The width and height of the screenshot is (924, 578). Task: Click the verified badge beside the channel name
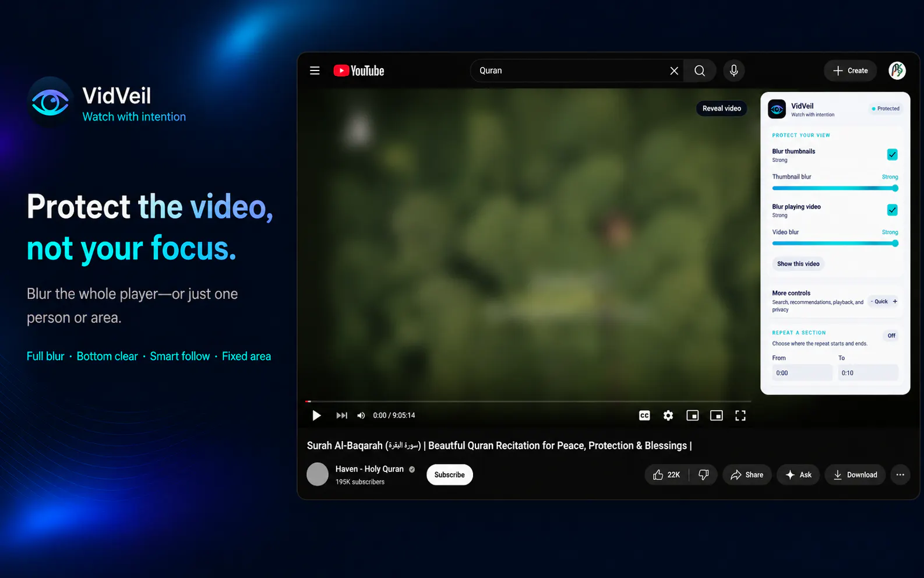click(x=412, y=469)
